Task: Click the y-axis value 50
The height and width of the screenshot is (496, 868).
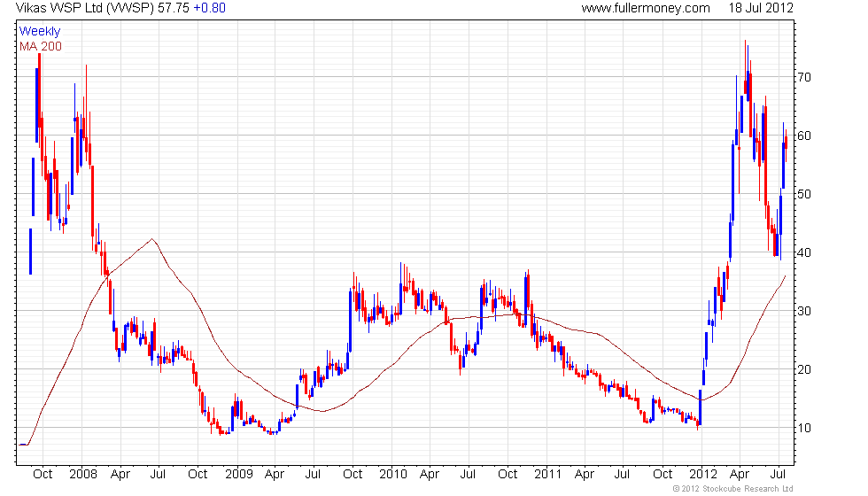Action: click(804, 194)
